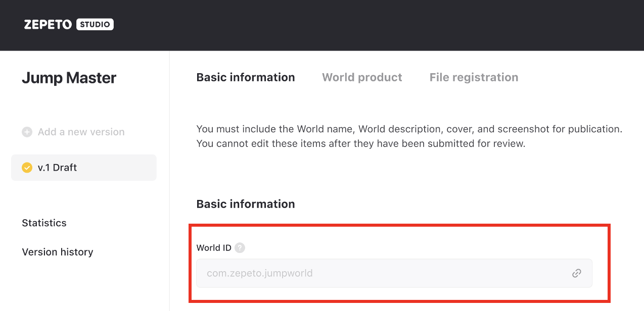Click Add a new version

pyautogui.click(x=73, y=132)
